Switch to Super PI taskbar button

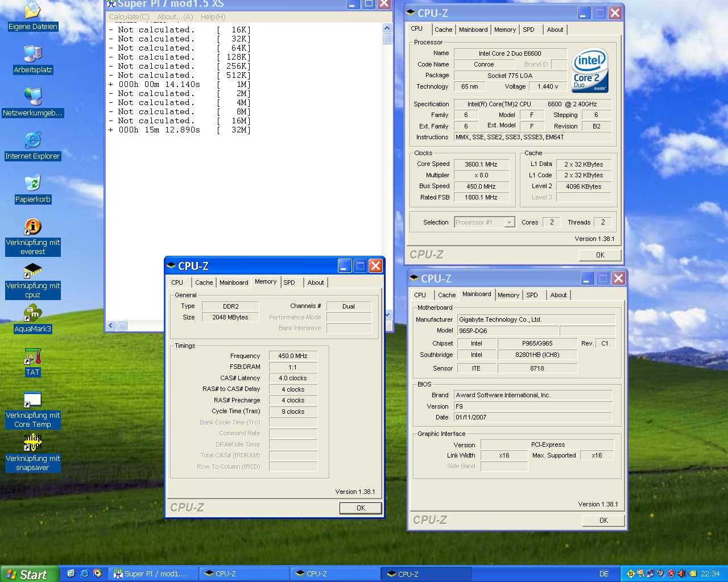click(x=154, y=574)
